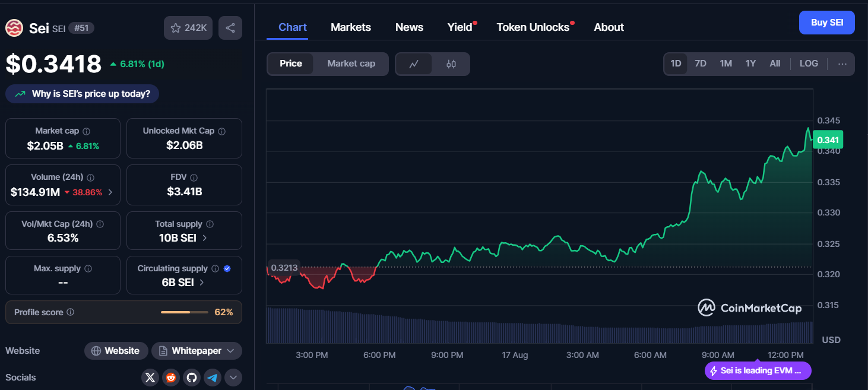Click the $2.06B unlocked market cap value

coord(184,145)
